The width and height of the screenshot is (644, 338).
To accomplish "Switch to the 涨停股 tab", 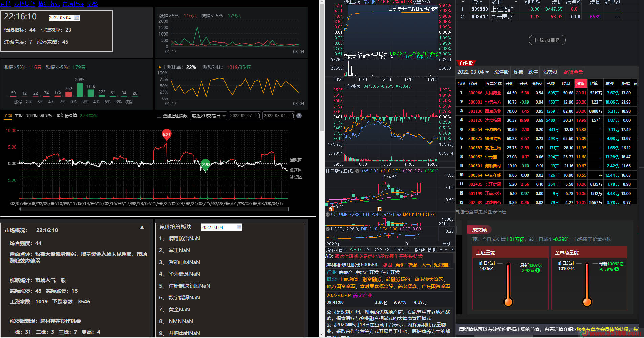I will [501, 72].
